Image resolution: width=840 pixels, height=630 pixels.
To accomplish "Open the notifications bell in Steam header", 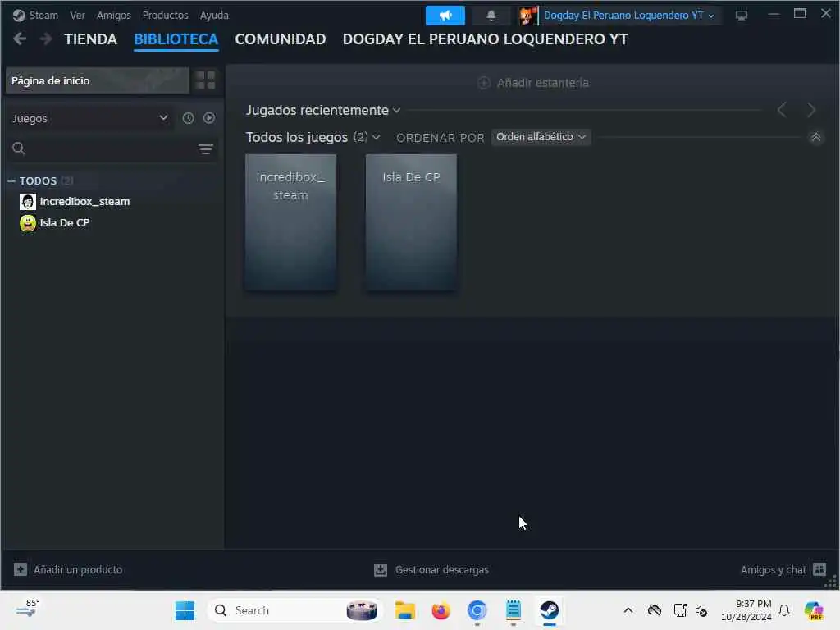I will [x=491, y=16].
